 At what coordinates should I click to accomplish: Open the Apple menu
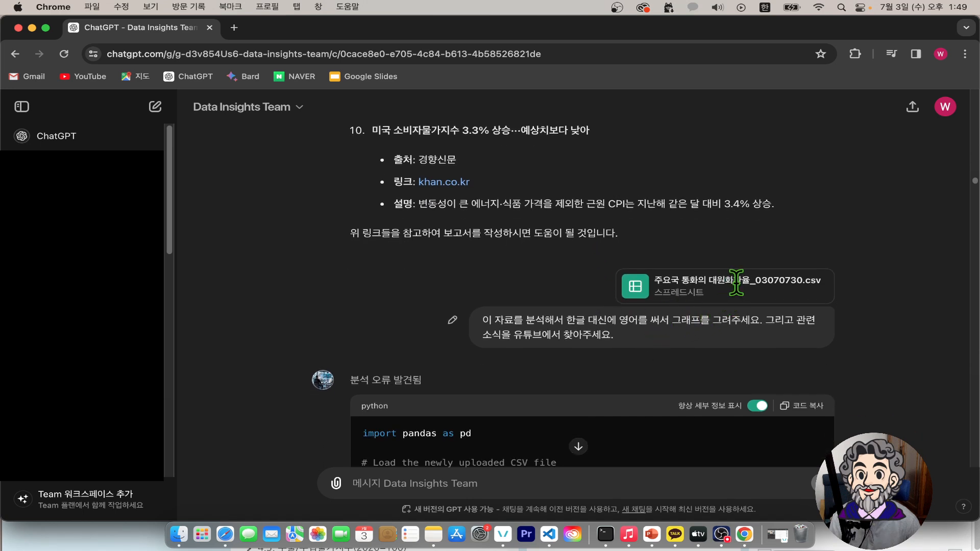coord(18,7)
